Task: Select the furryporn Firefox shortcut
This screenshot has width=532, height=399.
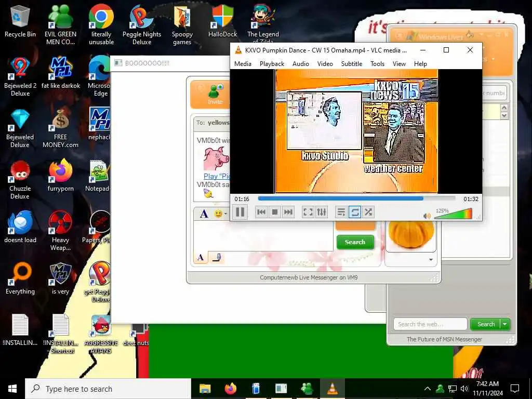Action: point(60,176)
